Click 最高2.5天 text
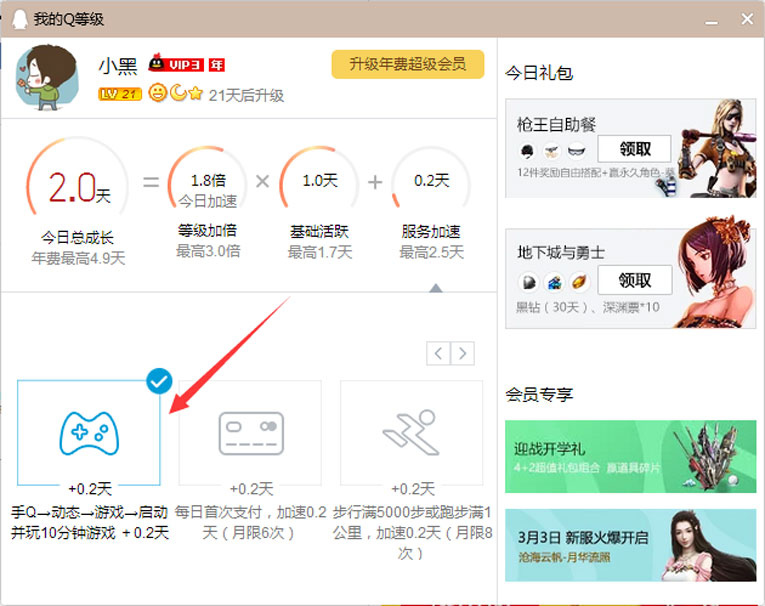 [432, 252]
